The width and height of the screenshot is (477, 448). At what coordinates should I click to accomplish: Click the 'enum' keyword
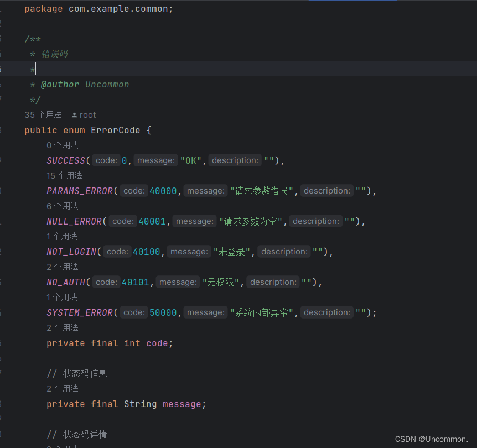(74, 130)
